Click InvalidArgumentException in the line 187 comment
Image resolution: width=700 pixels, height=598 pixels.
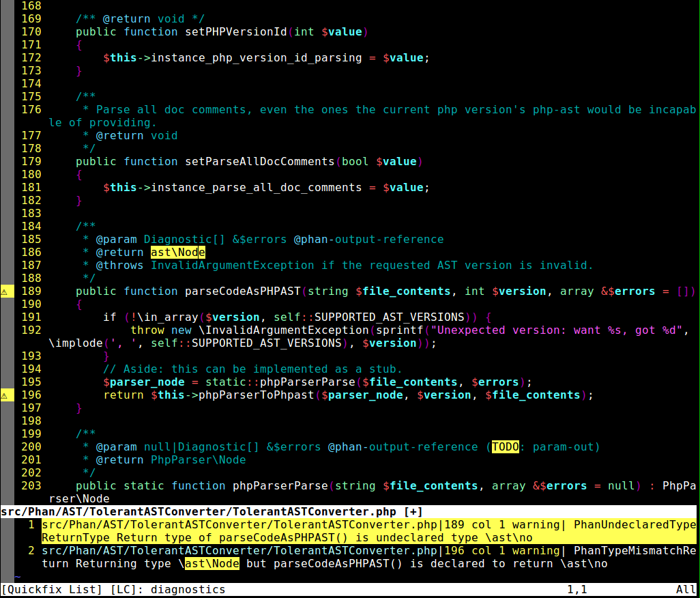tap(232, 266)
